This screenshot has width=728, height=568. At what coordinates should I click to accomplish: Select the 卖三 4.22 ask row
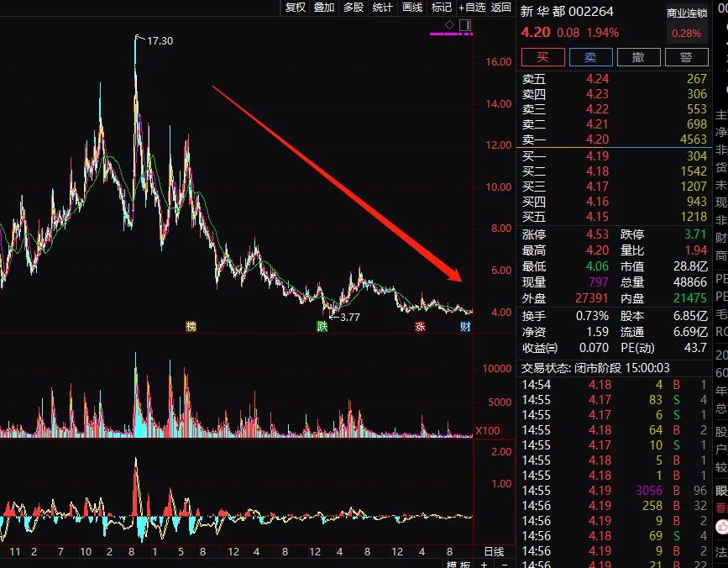click(614, 109)
